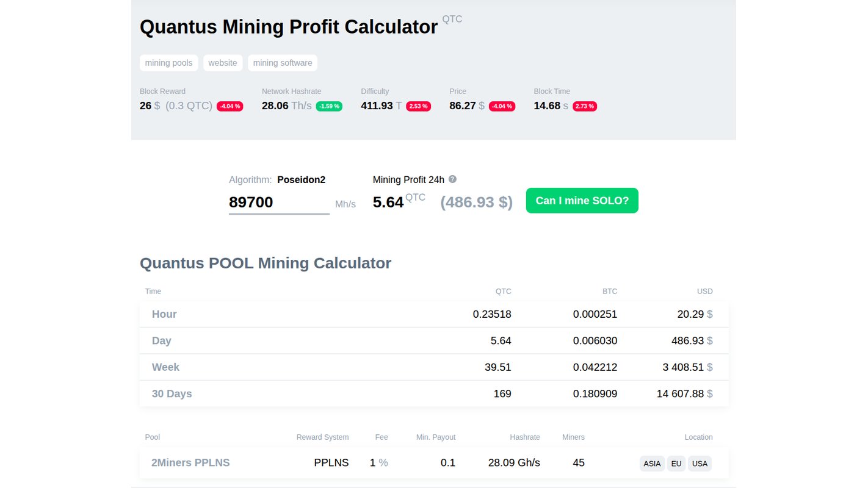This screenshot has height=488, width=868.
Task: Click the Network Hashrate value 28.06 Th/s
Action: coord(287,106)
